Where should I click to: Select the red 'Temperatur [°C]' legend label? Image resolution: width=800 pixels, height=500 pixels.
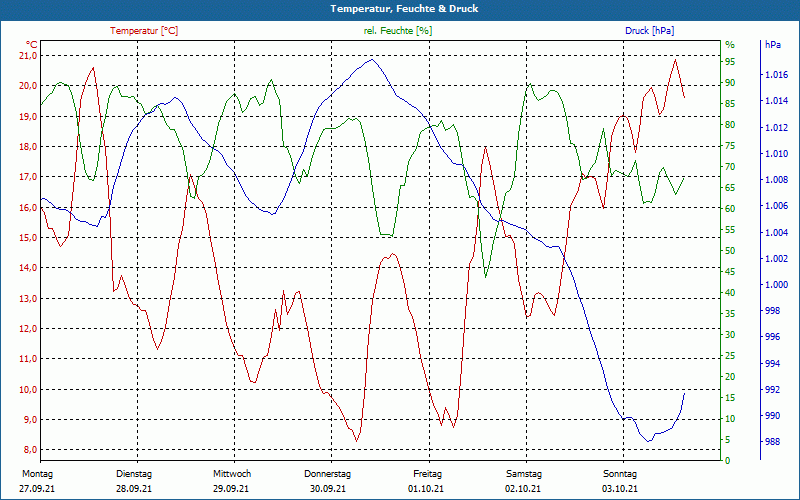coord(144,31)
